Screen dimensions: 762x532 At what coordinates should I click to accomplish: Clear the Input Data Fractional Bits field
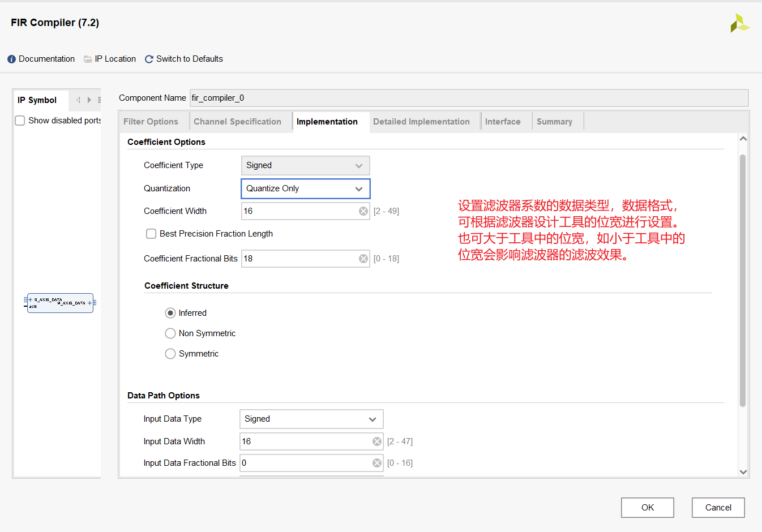[x=377, y=463]
